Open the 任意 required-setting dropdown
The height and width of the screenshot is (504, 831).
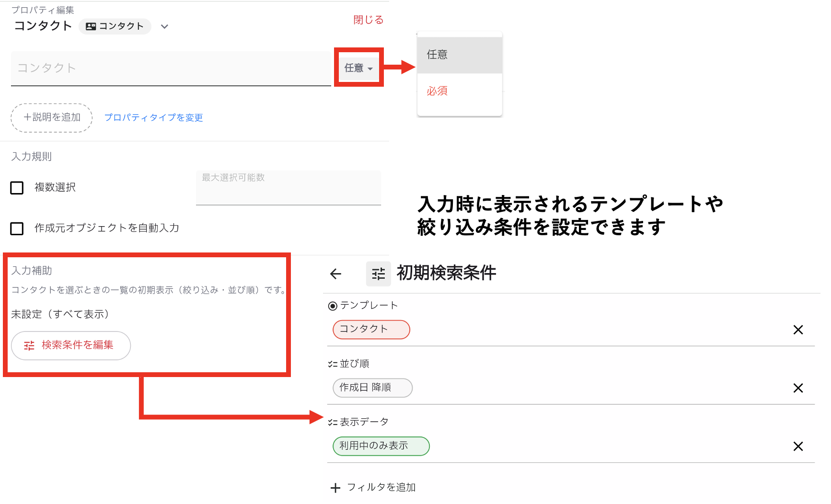[358, 68]
